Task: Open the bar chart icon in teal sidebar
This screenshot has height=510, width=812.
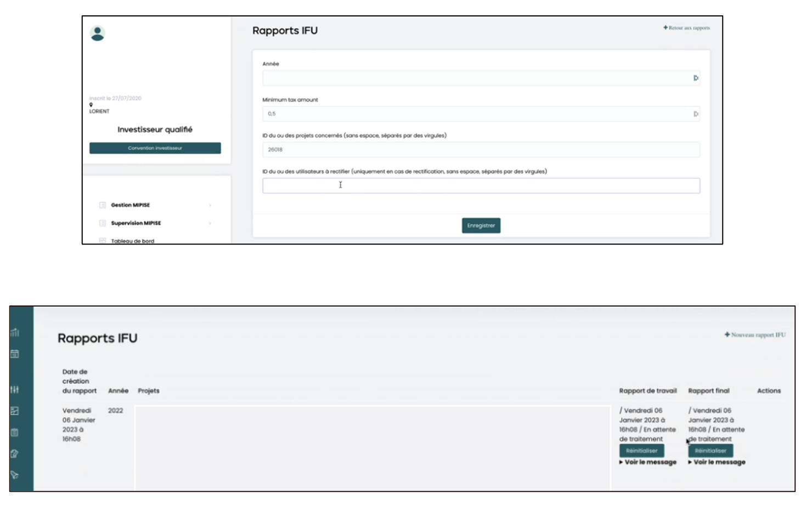Action: [15, 332]
